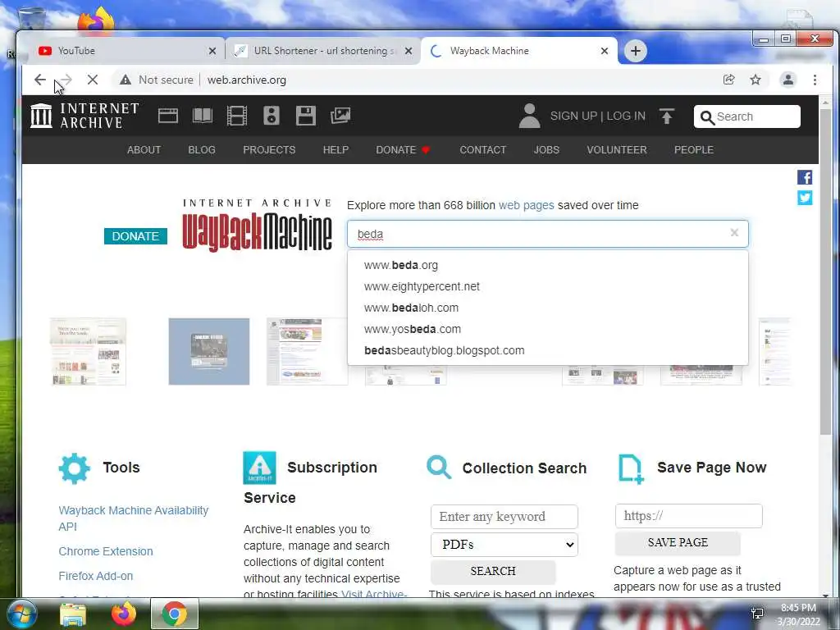840x630 pixels.
Task: Click the Wayback URL search field
Action: pyautogui.click(x=547, y=234)
